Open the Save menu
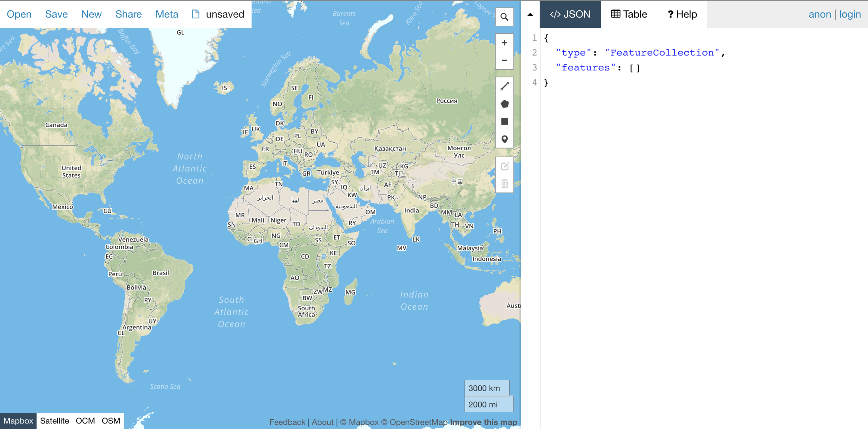The image size is (868, 429). (x=56, y=14)
